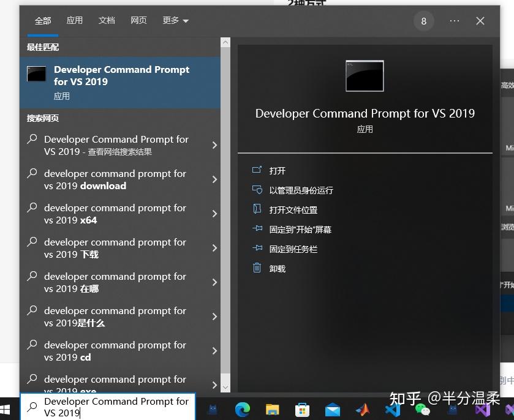Image resolution: width=514 pixels, height=420 pixels.
Task: Search web for 'vs 2019 cd' text
Action: (x=115, y=351)
